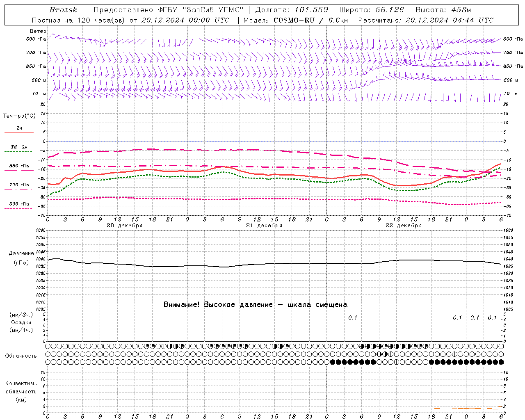Click the 'Ветер' wind panel label
The height and width of the screenshot is (420, 525).
click(38, 31)
